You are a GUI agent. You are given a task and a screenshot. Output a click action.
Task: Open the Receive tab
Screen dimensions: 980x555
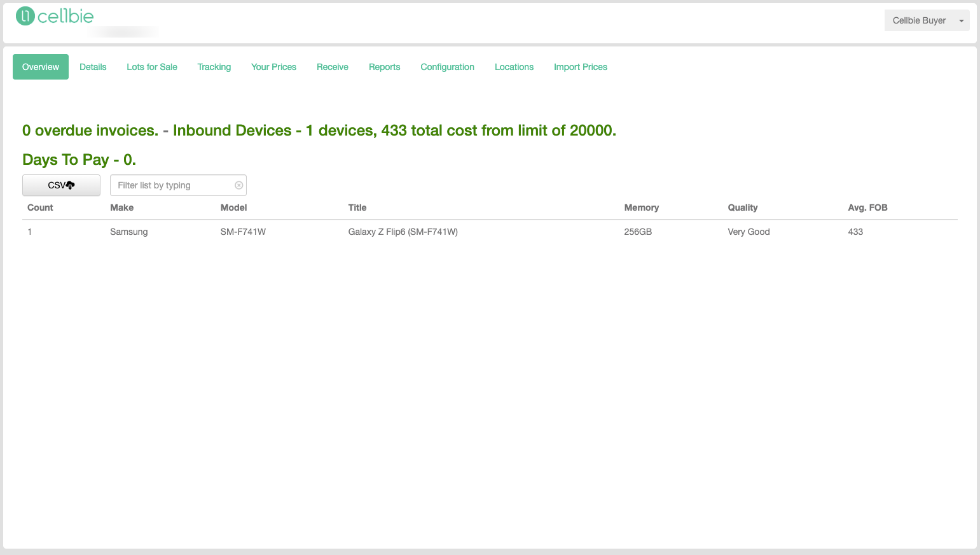coord(333,67)
